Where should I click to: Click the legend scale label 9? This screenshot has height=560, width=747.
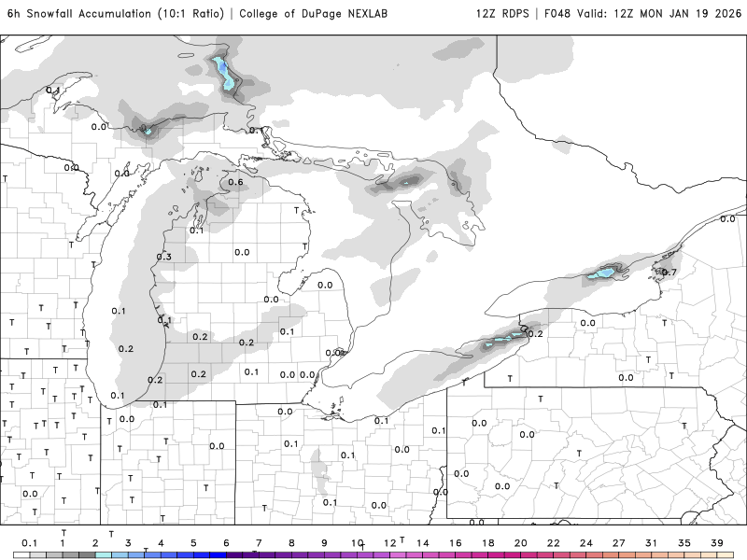324,543
